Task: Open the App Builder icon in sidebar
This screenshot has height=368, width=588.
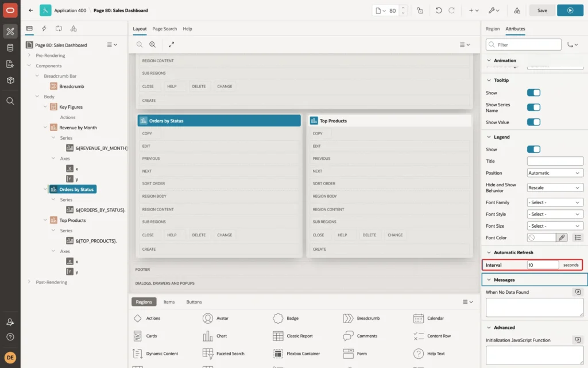Action: (x=10, y=31)
